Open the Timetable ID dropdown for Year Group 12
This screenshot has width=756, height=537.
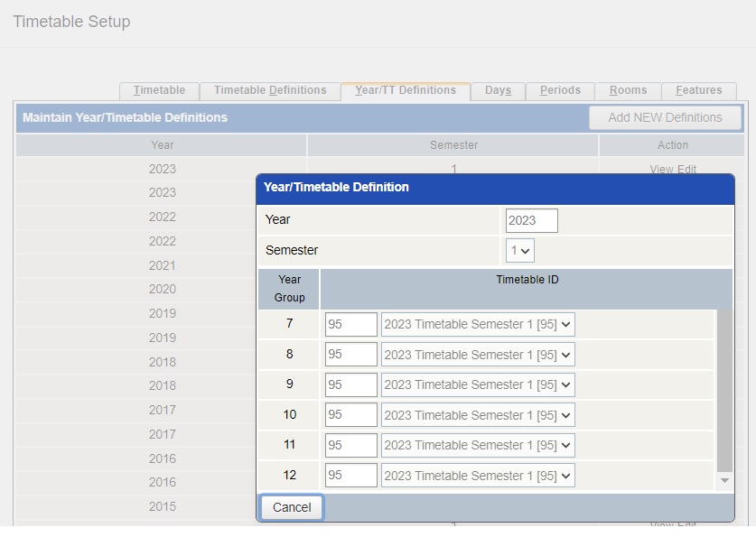478,475
